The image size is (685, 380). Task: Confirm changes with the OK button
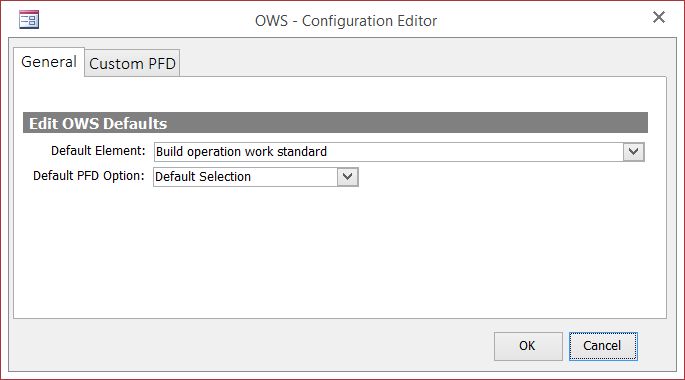click(528, 346)
